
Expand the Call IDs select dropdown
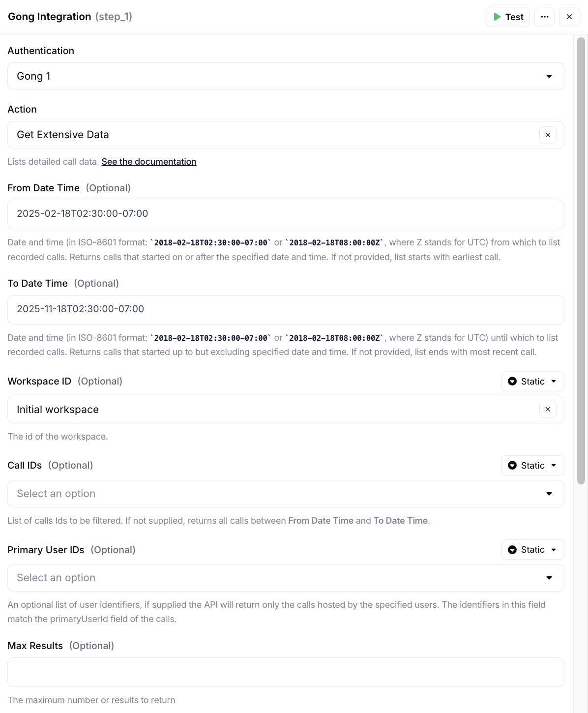coord(285,494)
